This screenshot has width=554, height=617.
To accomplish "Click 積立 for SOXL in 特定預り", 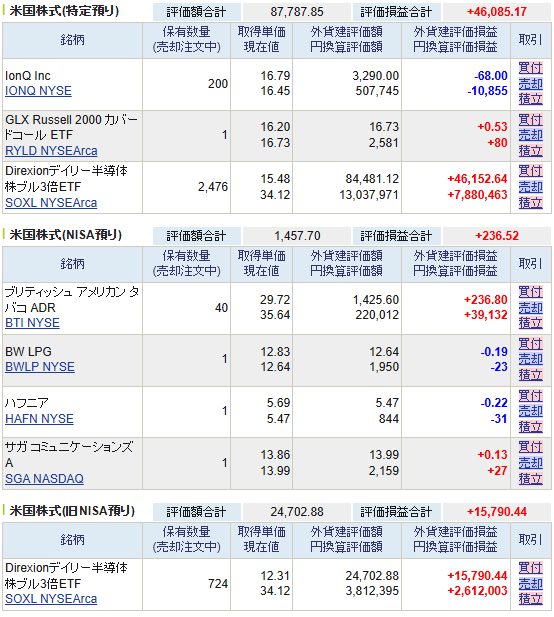I will (530, 203).
